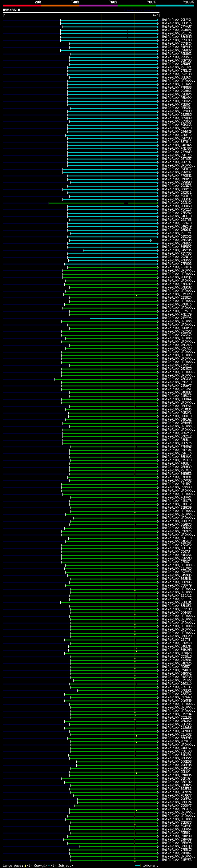Choose the UniRef100_Q65XK3 hit label

[177, 237]
